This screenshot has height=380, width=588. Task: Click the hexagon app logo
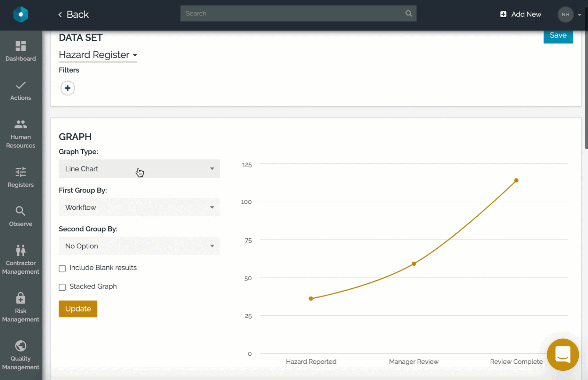click(x=21, y=15)
